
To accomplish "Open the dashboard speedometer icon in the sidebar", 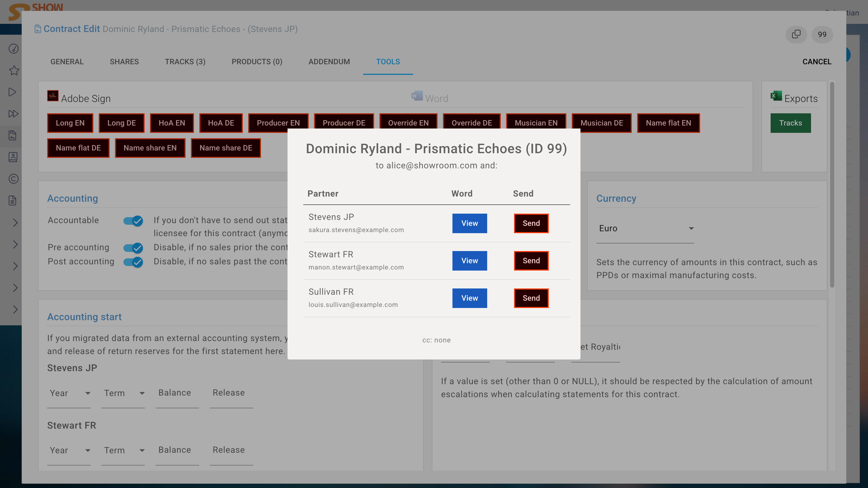I will click(13, 49).
